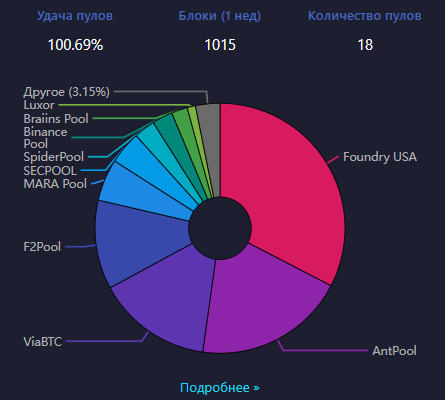Click the Другое (3.15%) chart label
The width and height of the screenshot is (445, 400).
click(66, 92)
